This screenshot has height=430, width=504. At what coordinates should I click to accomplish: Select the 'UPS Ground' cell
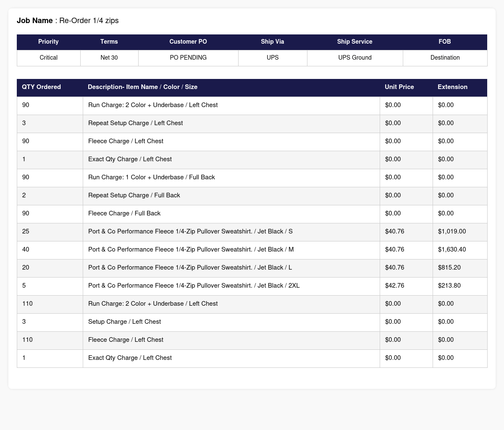point(355,58)
